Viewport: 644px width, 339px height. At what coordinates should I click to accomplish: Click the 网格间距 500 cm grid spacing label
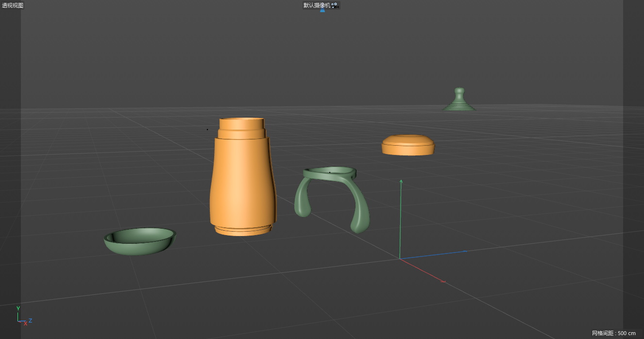tap(613, 333)
